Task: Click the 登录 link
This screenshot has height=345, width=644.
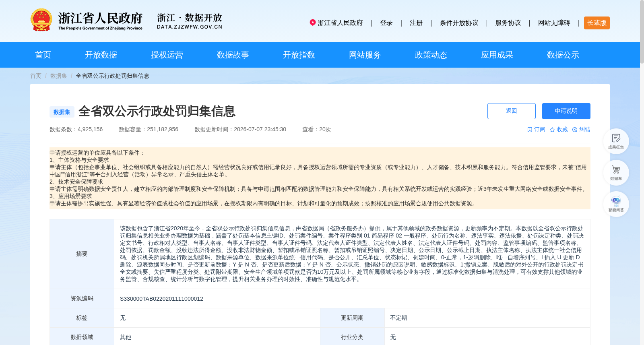Action: 386,23
